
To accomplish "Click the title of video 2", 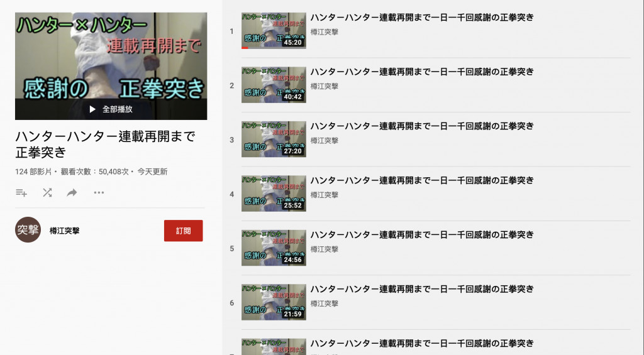I will [422, 72].
